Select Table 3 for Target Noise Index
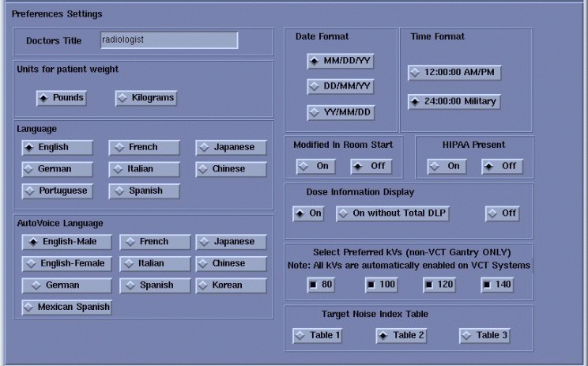The width and height of the screenshot is (588, 366). (484, 335)
